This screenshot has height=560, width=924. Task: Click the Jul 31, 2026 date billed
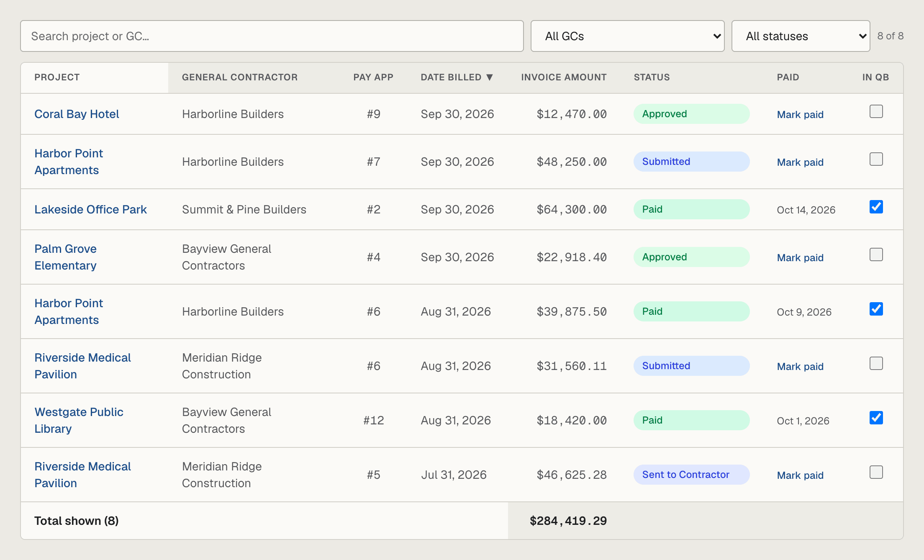tap(454, 475)
